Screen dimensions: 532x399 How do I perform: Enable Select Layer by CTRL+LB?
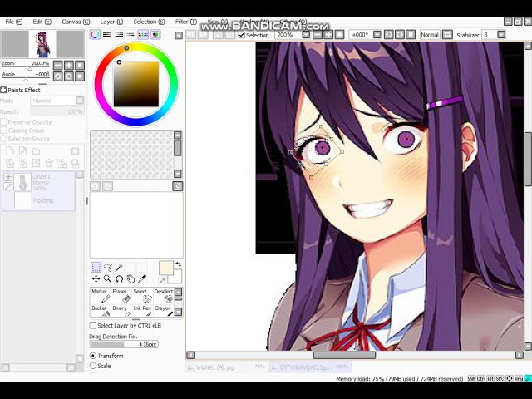click(x=92, y=325)
